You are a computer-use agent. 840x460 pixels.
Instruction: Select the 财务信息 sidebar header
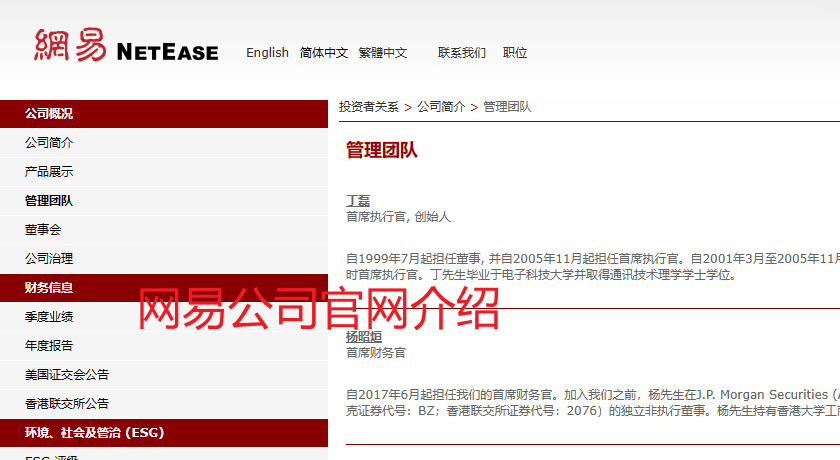click(x=164, y=288)
